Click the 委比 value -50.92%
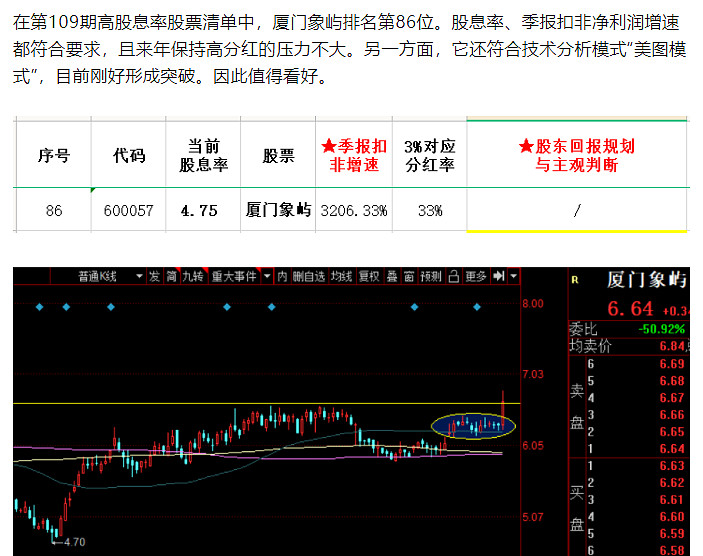Image resolution: width=703 pixels, height=556 pixels. (662, 329)
